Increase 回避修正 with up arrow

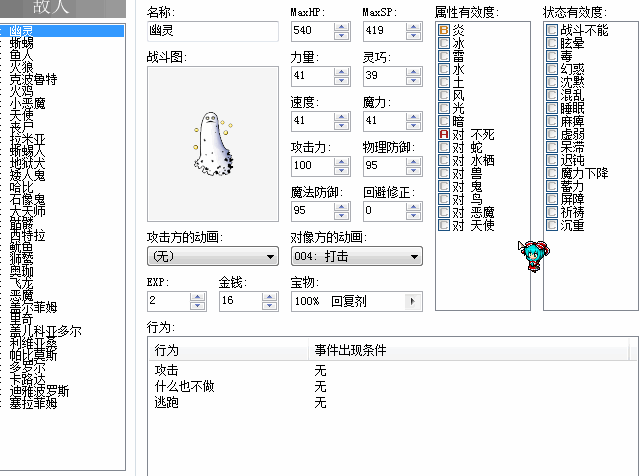coord(413,207)
